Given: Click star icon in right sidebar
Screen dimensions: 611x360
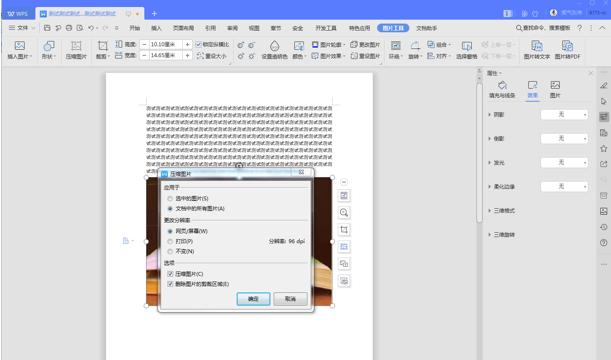Looking at the screenshot, I should (x=604, y=148).
